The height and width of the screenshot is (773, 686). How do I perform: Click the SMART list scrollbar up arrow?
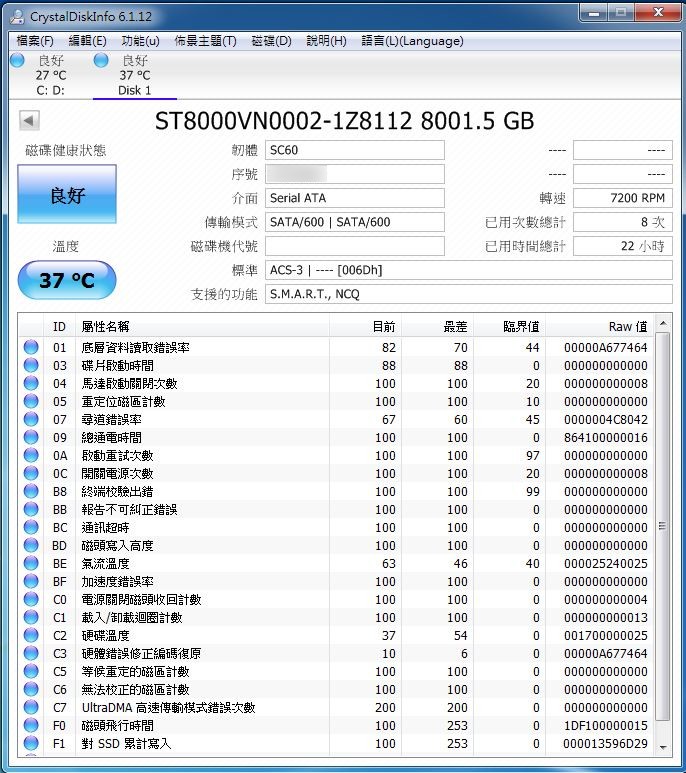point(663,323)
